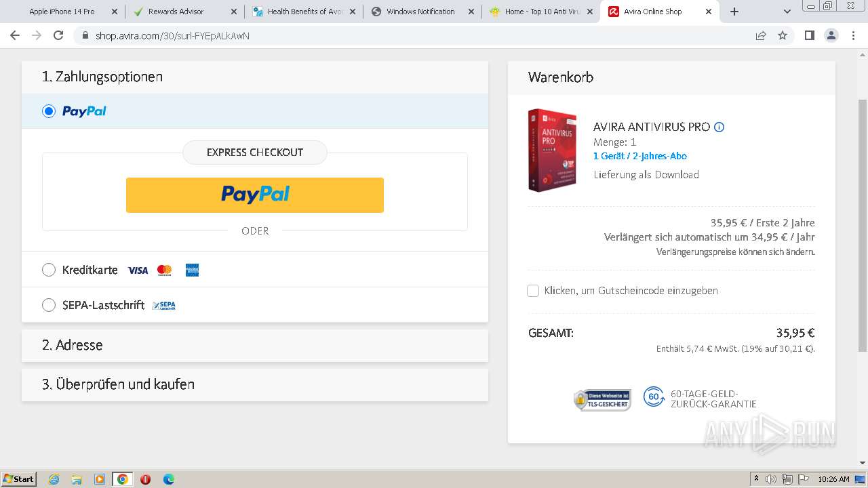Open the red Opera taskbar icon
The height and width of the screenshot is (488, 868).
point(145,479)
